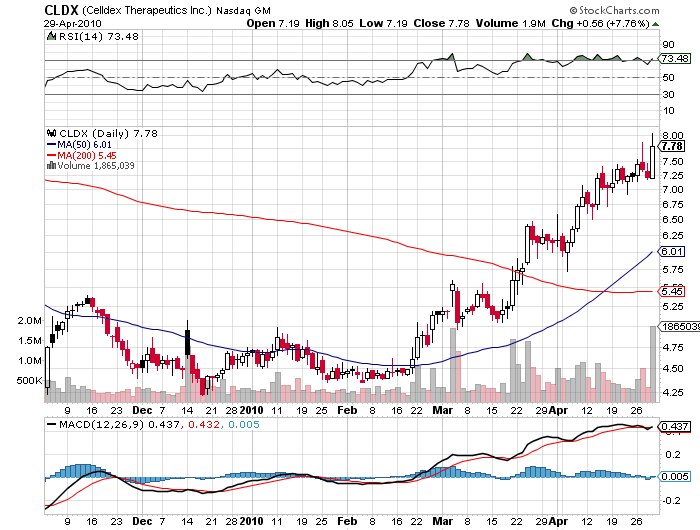Viewport: 700px width, 530px height.
Task: Click the Dec label under the MACD panel
Action: pos(142,522)
